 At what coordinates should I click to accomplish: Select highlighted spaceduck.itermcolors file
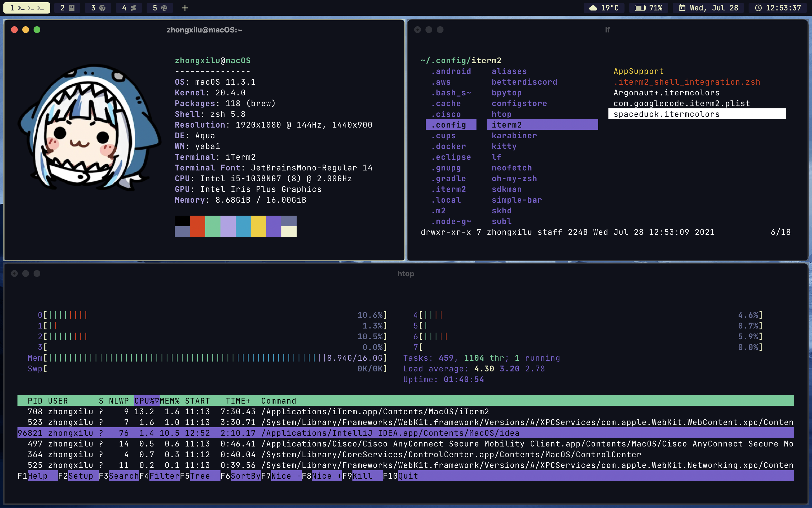tap(697, 114)
